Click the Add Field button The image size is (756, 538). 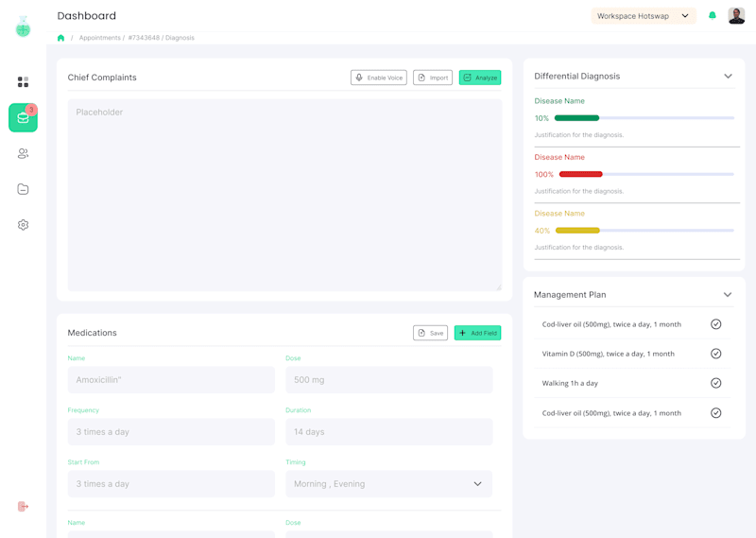(x=477, y=333)
